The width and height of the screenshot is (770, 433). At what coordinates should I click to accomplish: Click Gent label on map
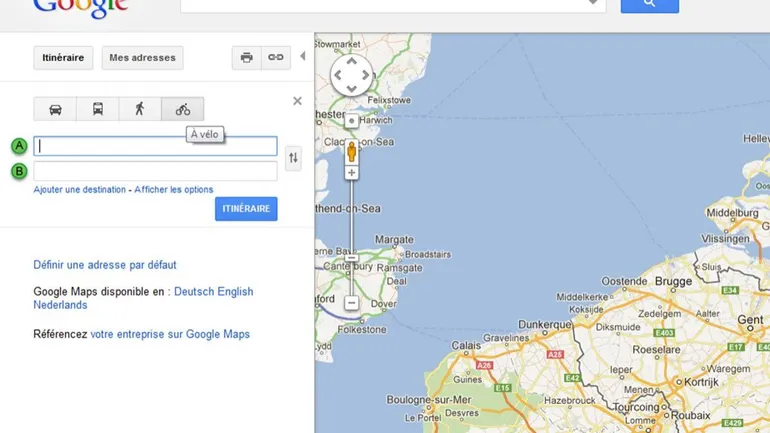click(750, 320)
